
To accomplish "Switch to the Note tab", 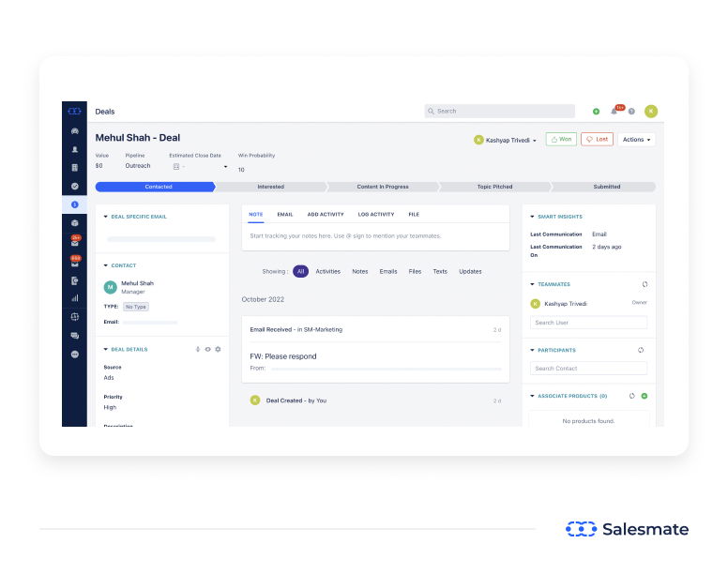I will click(x=256, y=215).
